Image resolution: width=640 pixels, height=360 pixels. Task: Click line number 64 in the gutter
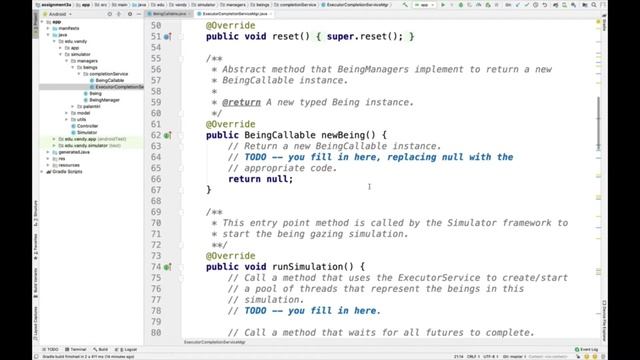pos(156,157)
